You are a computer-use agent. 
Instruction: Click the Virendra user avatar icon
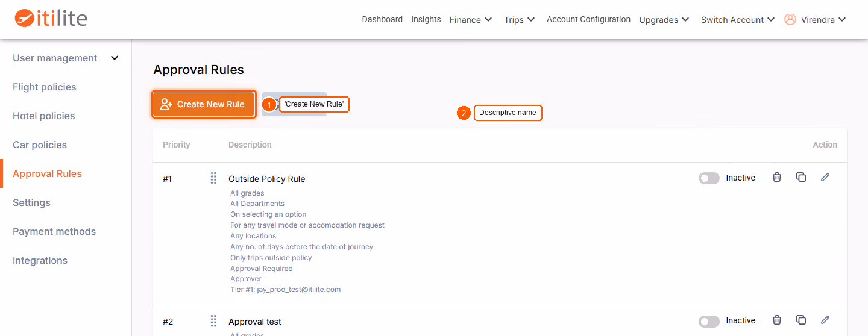point(790,19)
